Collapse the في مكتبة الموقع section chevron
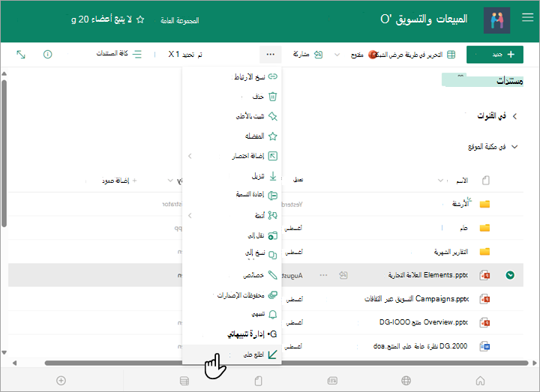The width and height of the screenshot is (540, 392). point(514,147)
